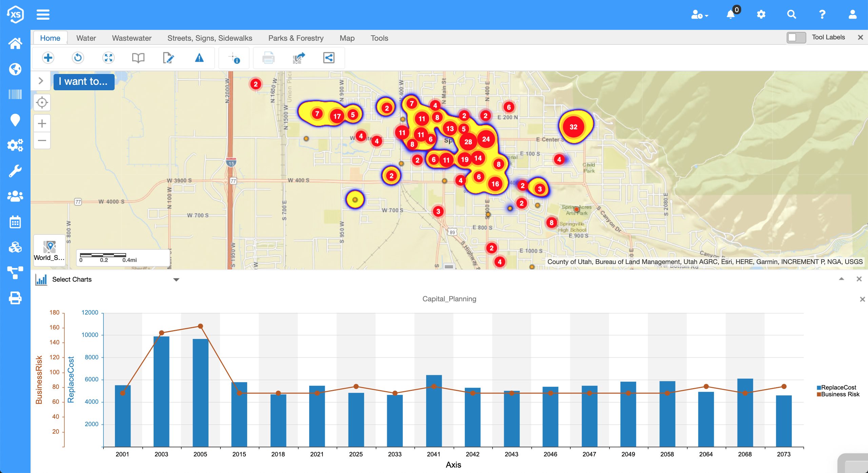Open the Parks & Forestry tab
Screen dimensions: 868x473
[296, 38]
